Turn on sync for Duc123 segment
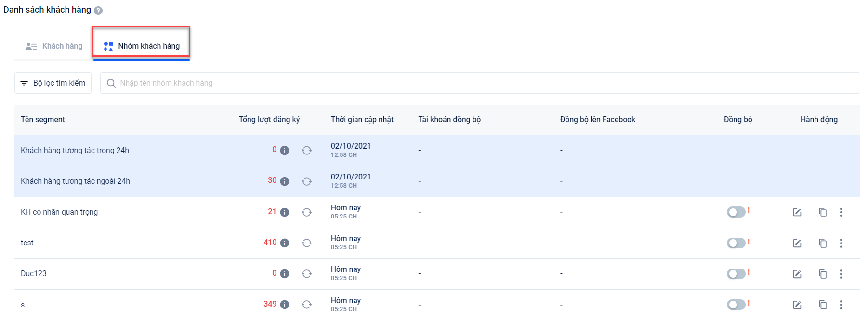 [736, 274]
